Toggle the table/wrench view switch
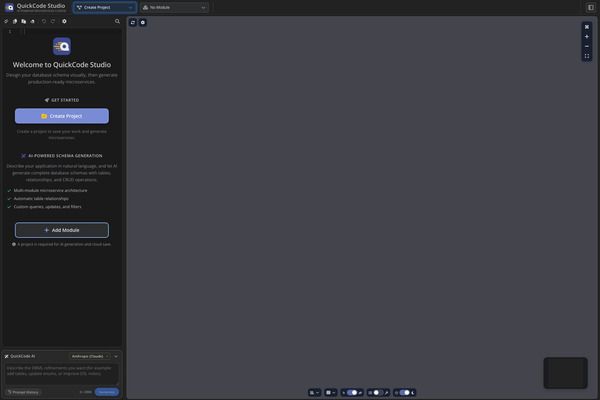 [x=378, y=392]
